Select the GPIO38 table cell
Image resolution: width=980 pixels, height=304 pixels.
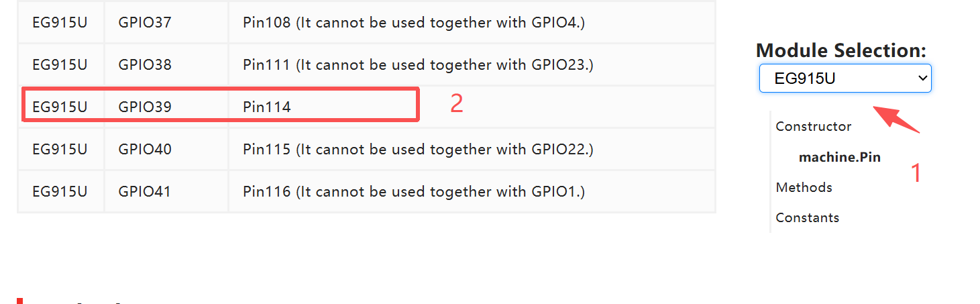[145, 65]
